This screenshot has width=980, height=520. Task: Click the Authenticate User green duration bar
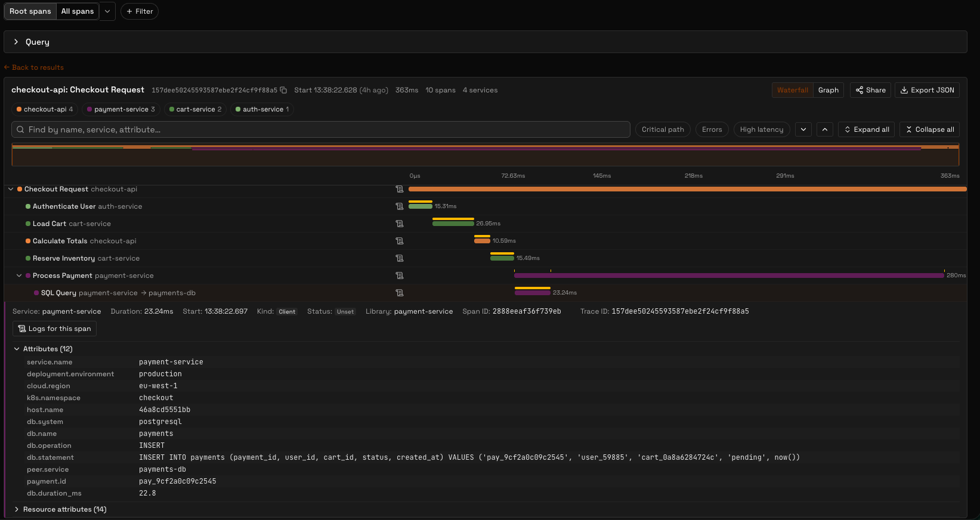(x=421, y=206)
